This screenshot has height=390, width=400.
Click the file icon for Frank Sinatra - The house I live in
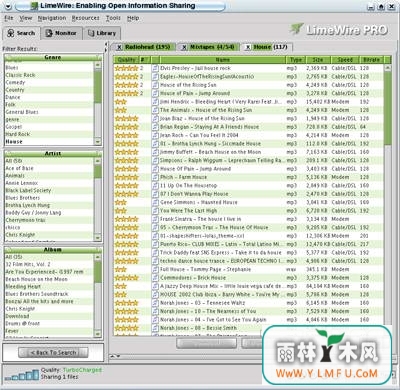click(x=155, y=219)
